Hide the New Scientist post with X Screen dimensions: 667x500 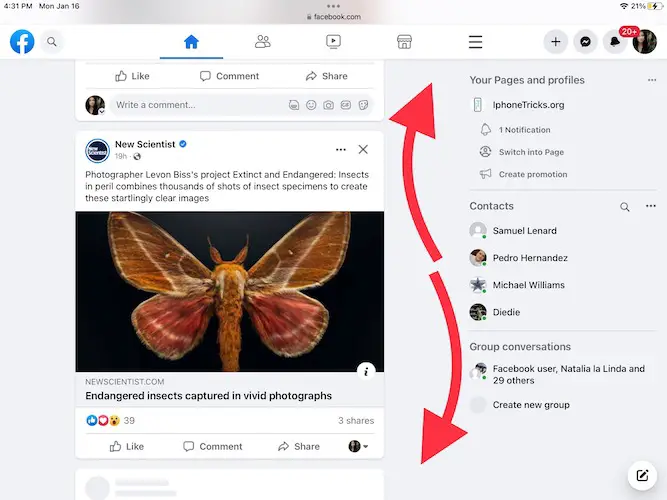coord(363,149)
